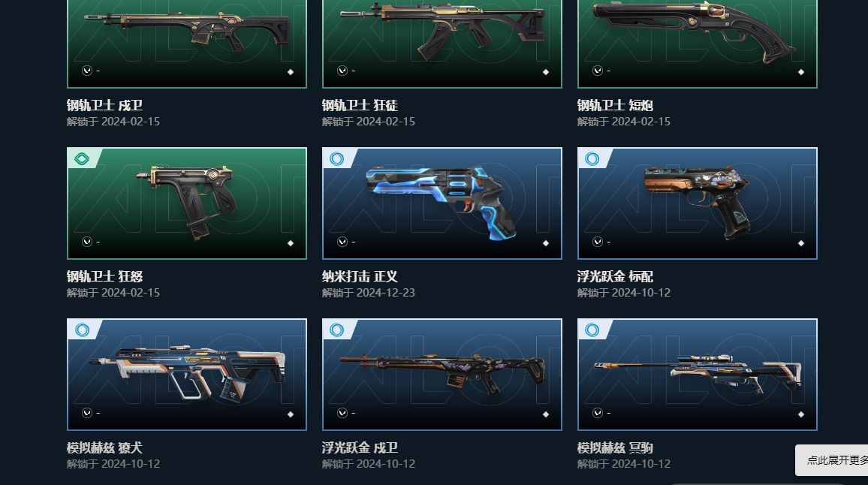Click the diamond marker on 浮光跃金 戍卫 card
The height and width of the screenshot is (485, 868).
[x=546, y=414]
